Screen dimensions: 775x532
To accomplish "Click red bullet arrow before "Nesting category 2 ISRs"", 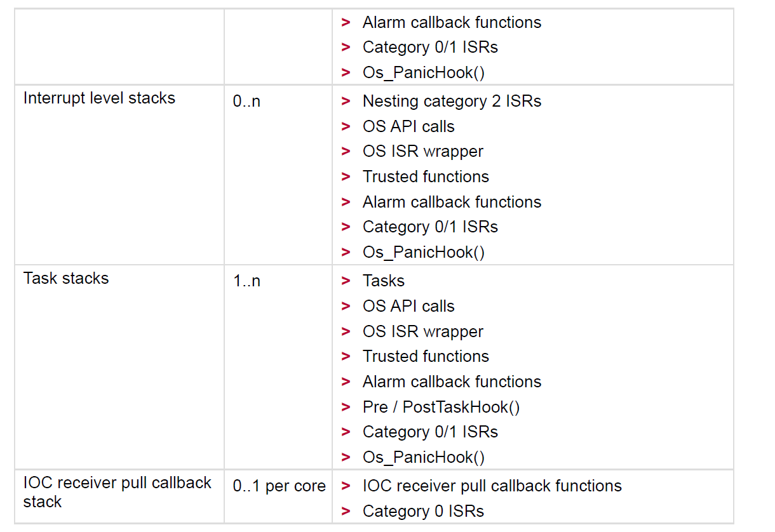I will [346, 102].
